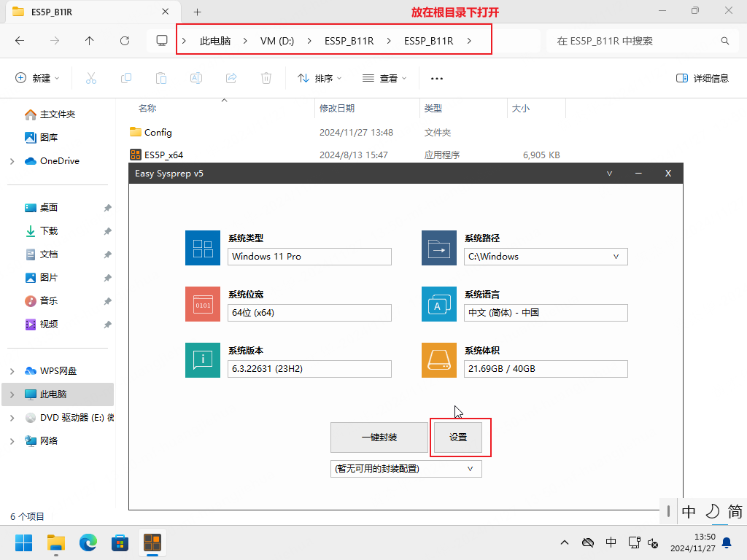Click the System Language tile icon
This screenshot has height=560, width=747.
point(439,304)
